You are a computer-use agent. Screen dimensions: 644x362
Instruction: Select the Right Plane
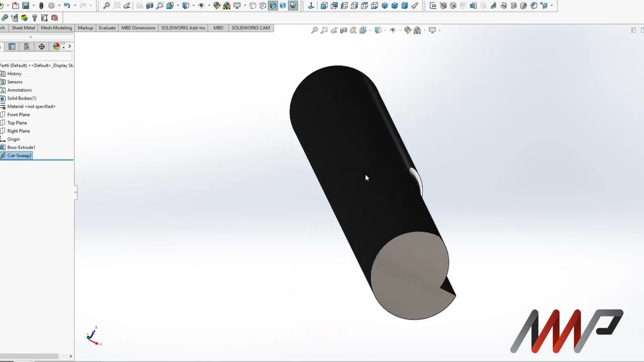pos(18,131)
